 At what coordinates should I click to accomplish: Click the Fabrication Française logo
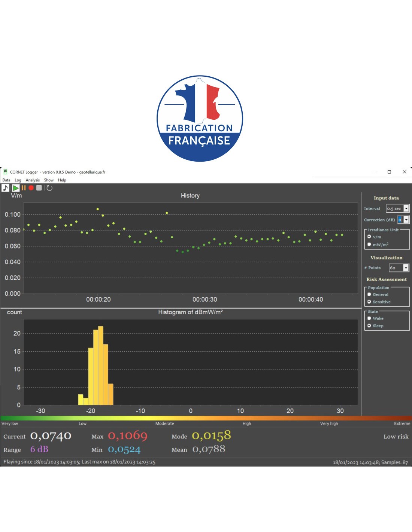pyautogui.click(x=200, y=119)
